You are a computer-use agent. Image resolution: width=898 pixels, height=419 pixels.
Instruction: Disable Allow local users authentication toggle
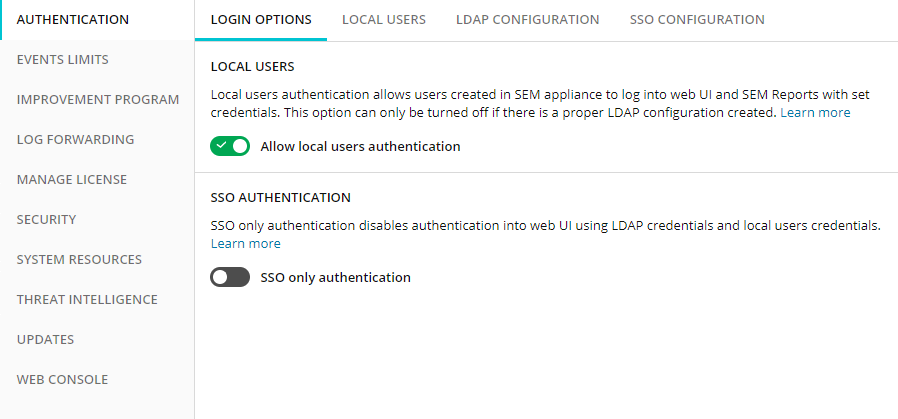[x=230, y=147]
